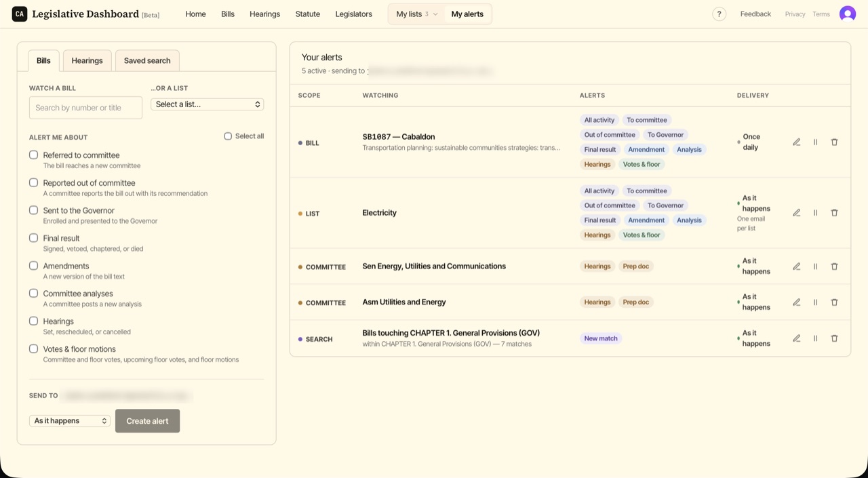This screenshot has height=478, width=868.
Task: Open the Bills navigation item
Action: [x=228, y=14]
